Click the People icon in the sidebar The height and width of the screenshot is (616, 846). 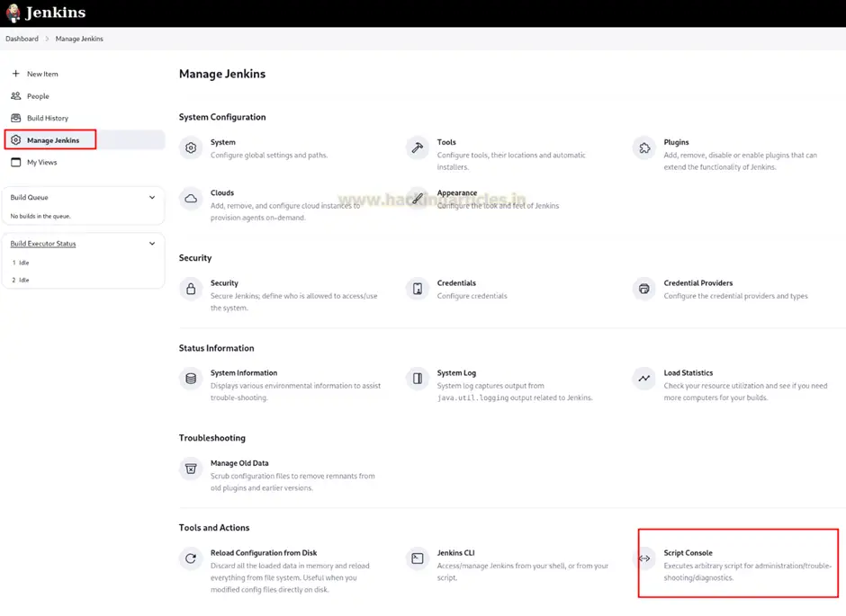coord(15,96)
